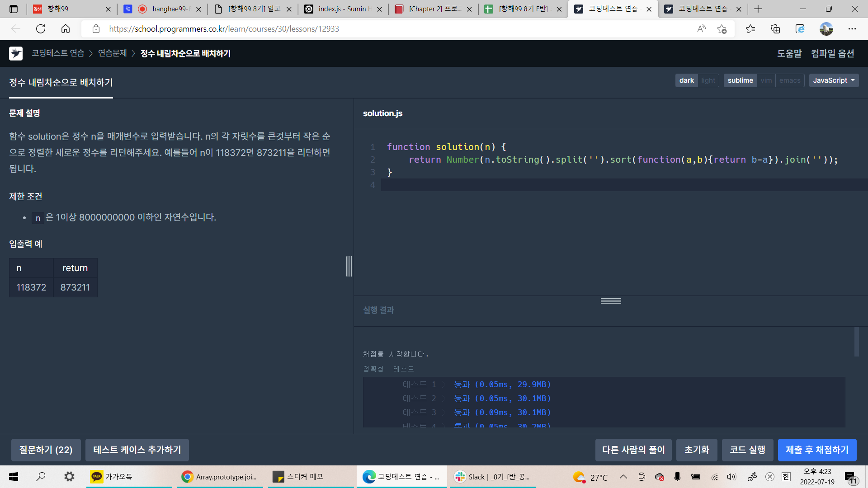Switch the keymap to vim

tap(766, 80)
